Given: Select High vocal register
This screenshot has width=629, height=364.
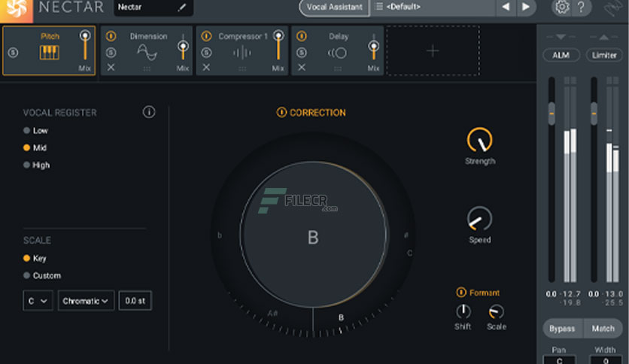Looking at the screenshot, I should 37,165.
